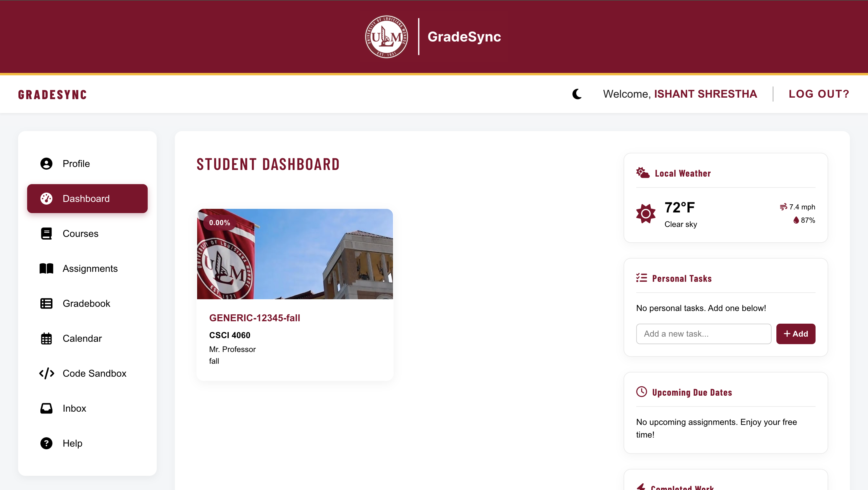Click the Help question-mark icon
The height and width of the screenshot is (490, 868).
[x=46, y=444]
